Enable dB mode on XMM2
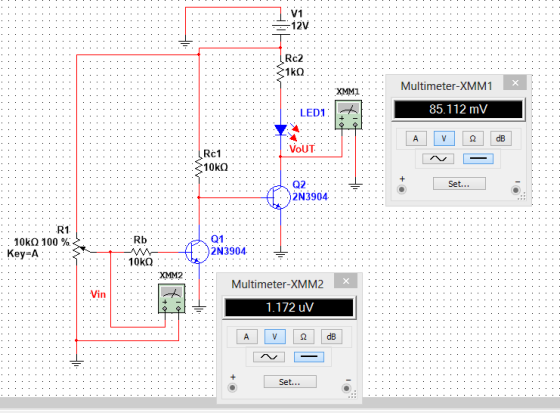This screenshot has height=413, width=560. (x=331, y=337)
